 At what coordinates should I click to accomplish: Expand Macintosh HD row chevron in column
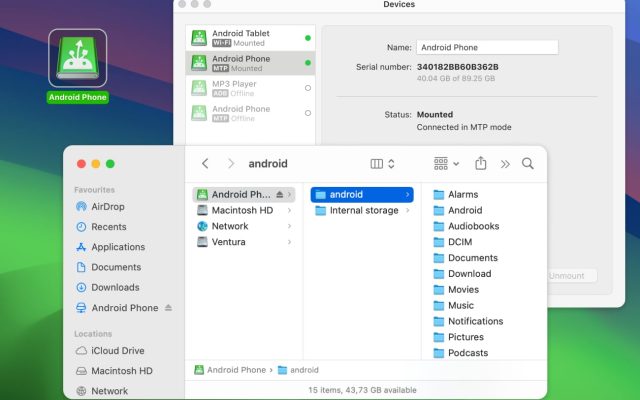pyautogui.click(x=289, y=210)
